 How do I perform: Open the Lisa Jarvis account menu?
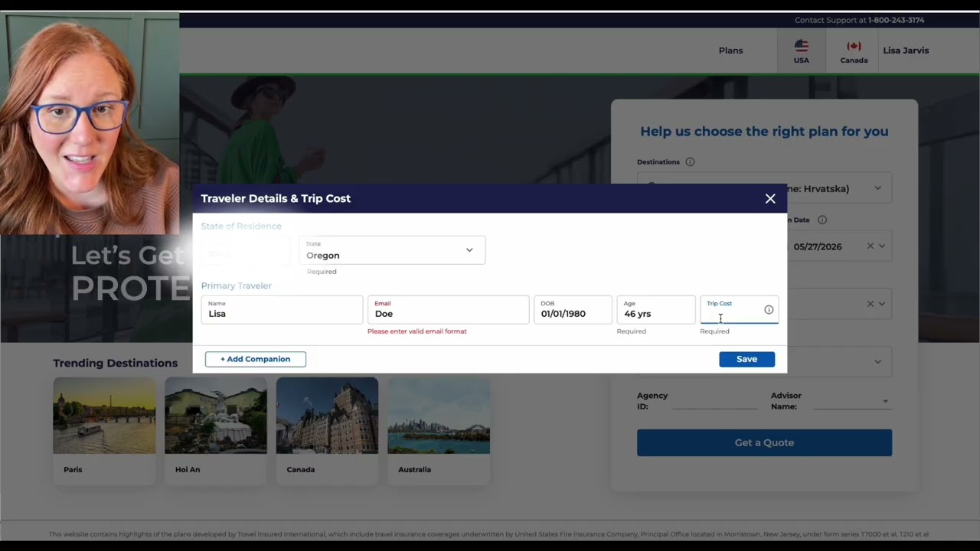click(906, 51)
